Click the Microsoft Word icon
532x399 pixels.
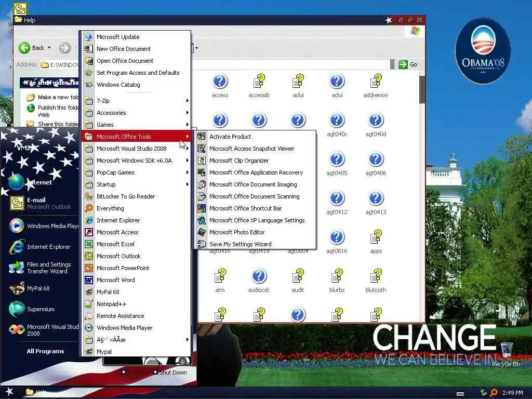(x=89, y=280)
